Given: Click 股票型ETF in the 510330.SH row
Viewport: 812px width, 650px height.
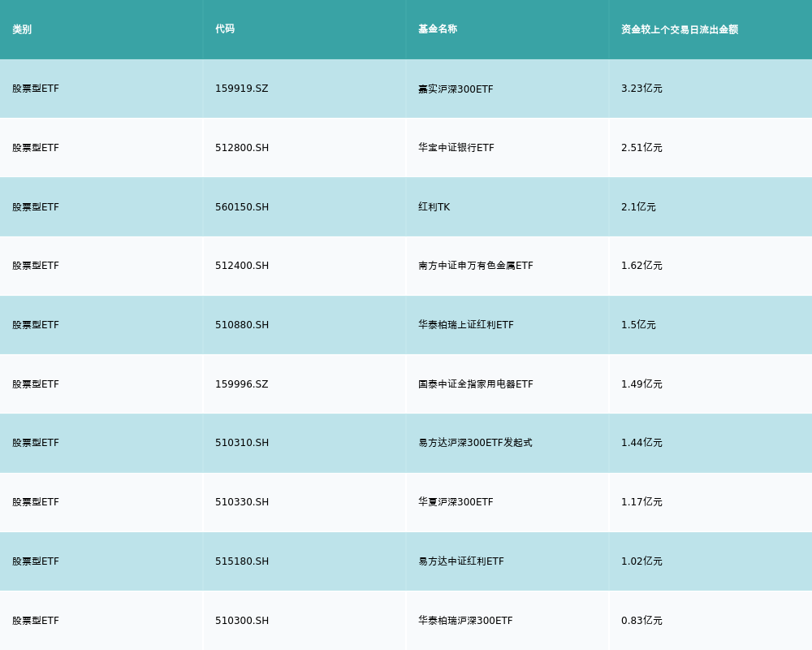Looking at the screenshot, I should pyautogui.click(x=36, y=502).
